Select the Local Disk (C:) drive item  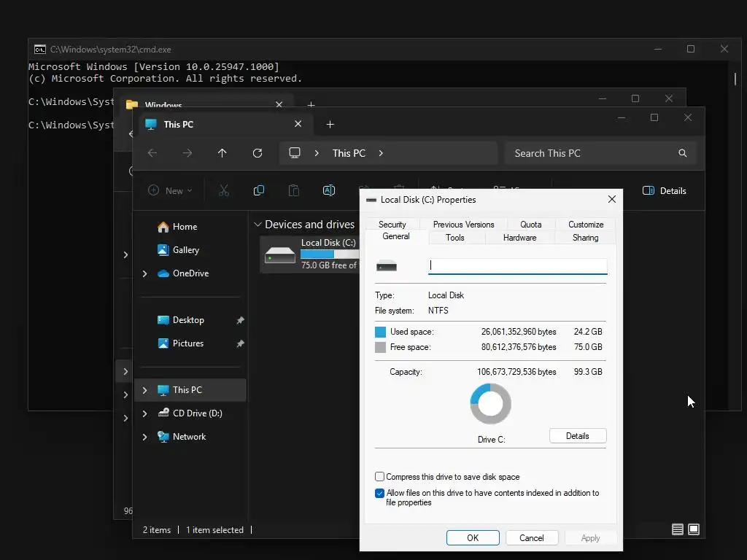pyautogui.click(x=309, y=254)
